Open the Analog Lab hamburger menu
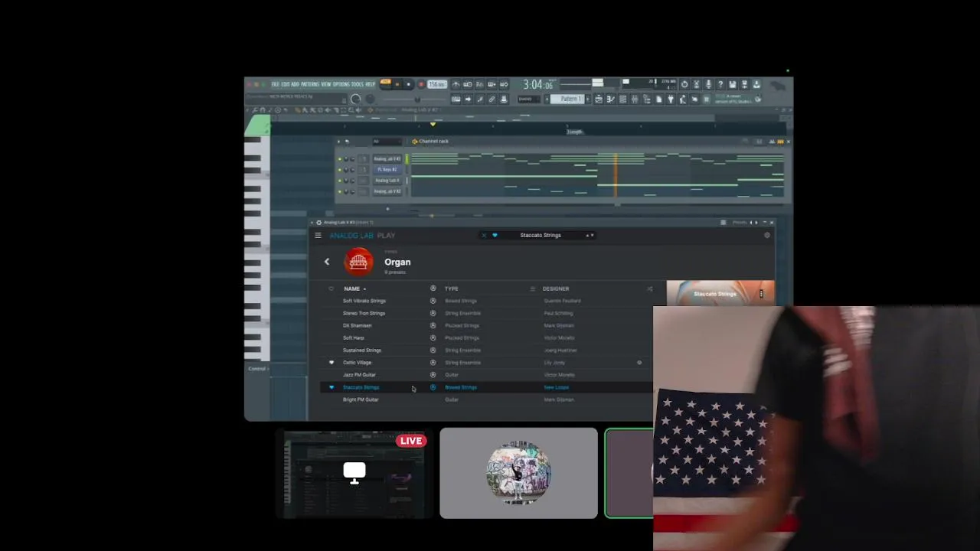This screenshot has height=551, width=980. [318, 235]
